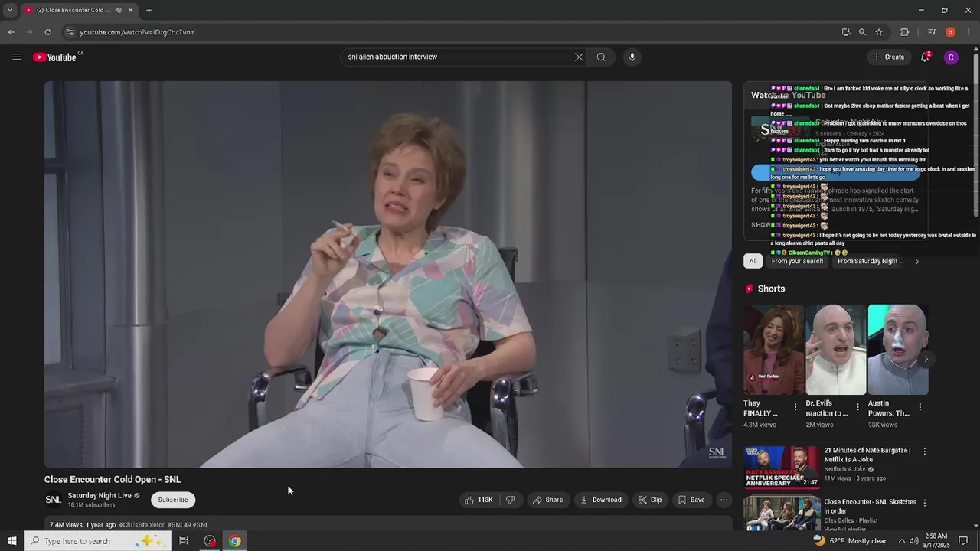Like the video with thumbs-up button
Screen dimensions: 980x551
tap(479, 500)
